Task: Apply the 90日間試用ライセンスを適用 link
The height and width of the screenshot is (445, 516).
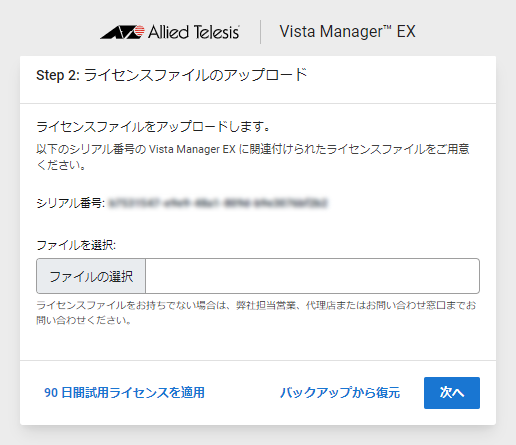Action: [x=124, y=393]
